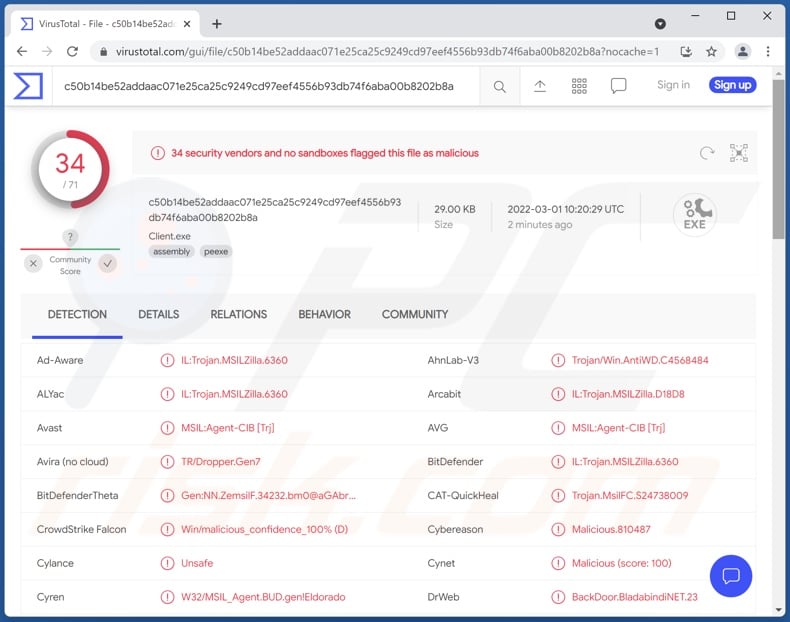This screenshot has height=622, width=790.
Task: Open the apps grid icon
Action: pyautogui.click(x=579, y=86)
